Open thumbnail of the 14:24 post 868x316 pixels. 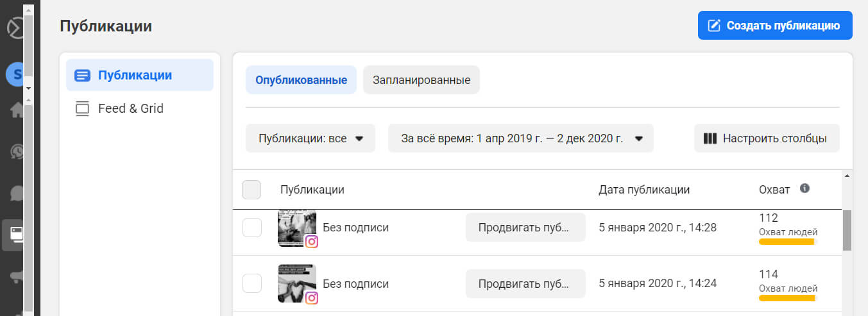point(297,283)
